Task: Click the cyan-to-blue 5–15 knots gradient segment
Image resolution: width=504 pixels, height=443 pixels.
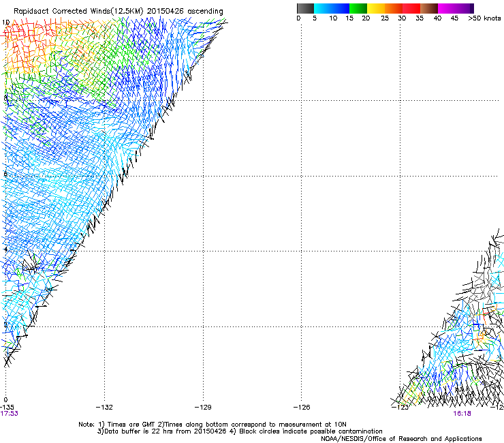Action: point(332,8)
